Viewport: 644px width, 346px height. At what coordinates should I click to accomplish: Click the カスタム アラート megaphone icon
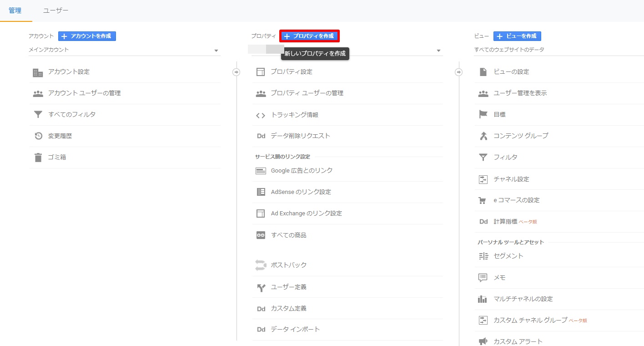click(483, 341)
